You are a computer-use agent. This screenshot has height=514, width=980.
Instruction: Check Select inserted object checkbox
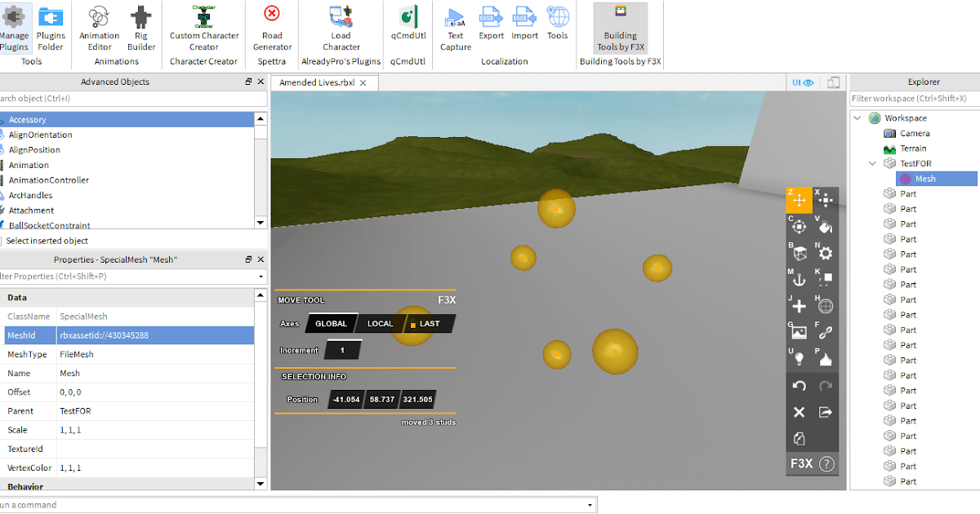tap(1, 241)
